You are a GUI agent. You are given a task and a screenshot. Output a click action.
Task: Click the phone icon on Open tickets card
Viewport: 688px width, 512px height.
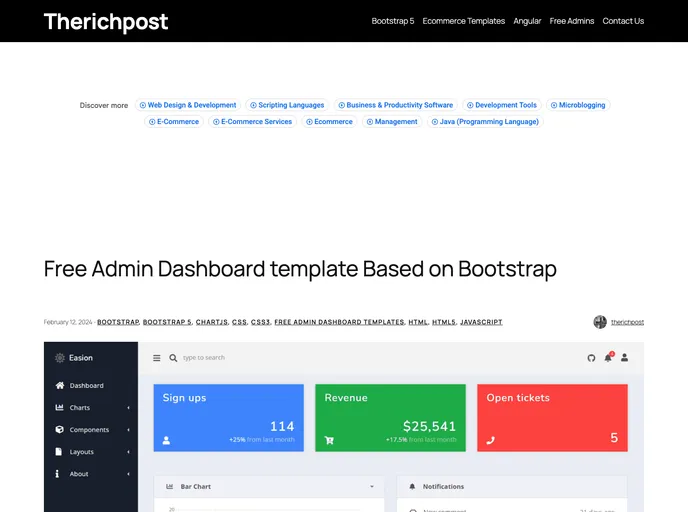[x=490, y=440]
